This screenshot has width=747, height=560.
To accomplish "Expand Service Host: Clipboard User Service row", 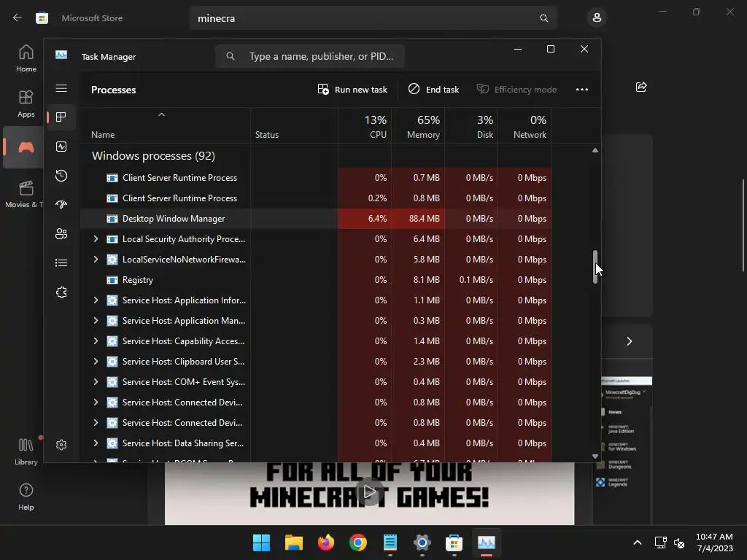I will tap(96, 362).
